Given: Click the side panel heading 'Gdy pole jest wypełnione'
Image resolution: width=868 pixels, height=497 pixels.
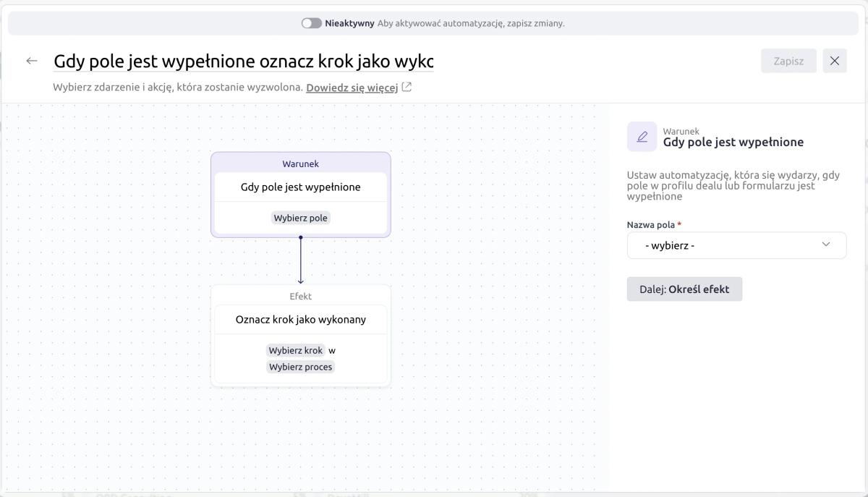Looking at the screenshot, I should tap(733, 143).
